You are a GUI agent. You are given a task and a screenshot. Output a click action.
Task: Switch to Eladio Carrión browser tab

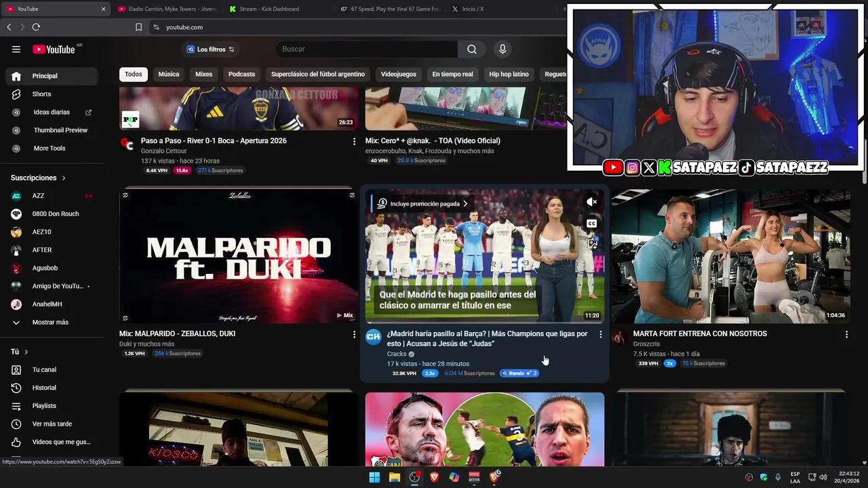point(166,9)
